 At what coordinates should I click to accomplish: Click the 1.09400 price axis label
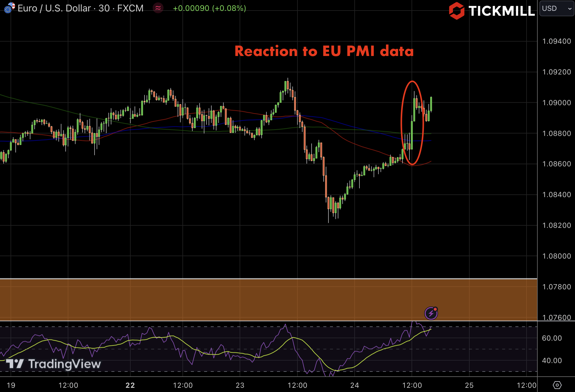(x=557, y=41)
